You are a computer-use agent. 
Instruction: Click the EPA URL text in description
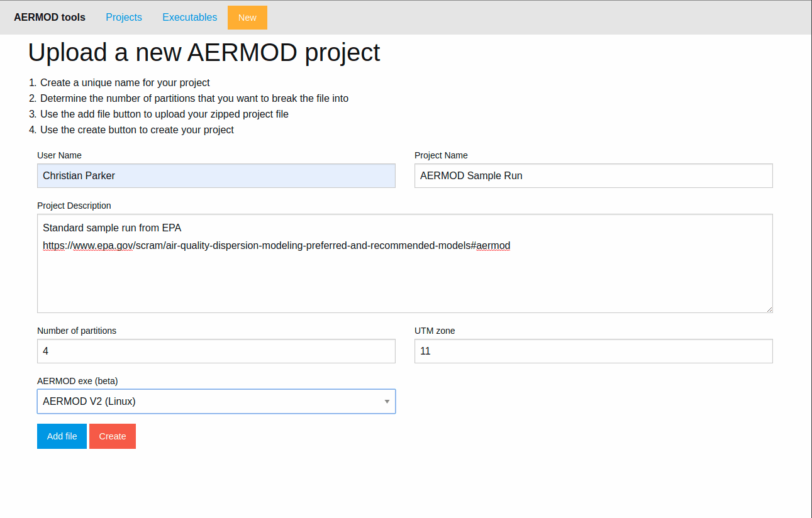point(276,246)
